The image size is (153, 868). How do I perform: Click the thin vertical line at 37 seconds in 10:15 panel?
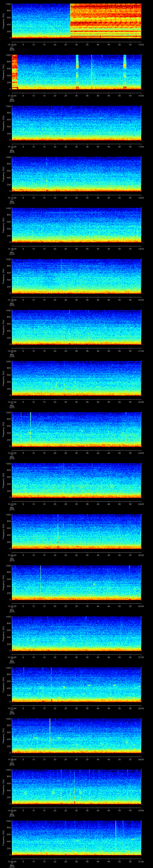(x=92, y=71)
